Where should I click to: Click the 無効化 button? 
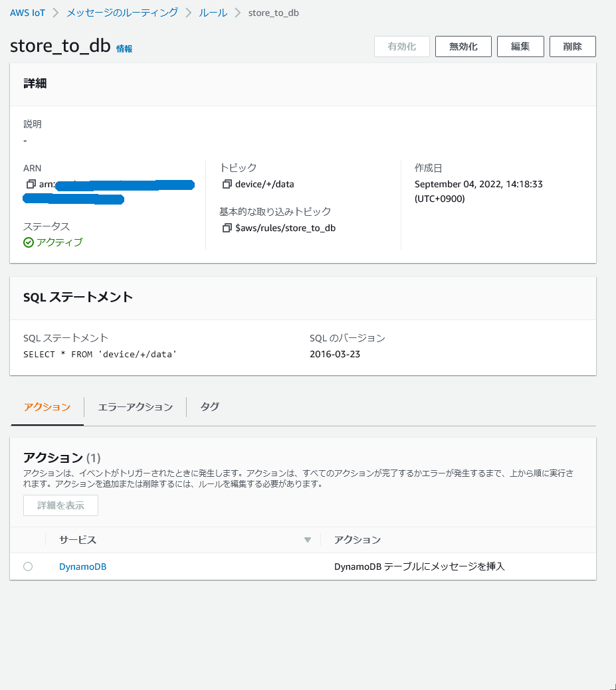[x=463, y=46]
